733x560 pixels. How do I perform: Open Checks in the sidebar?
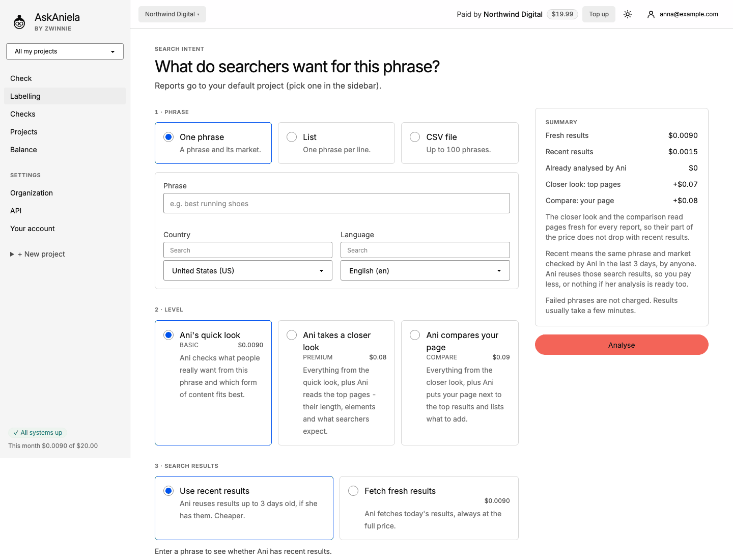65,114
